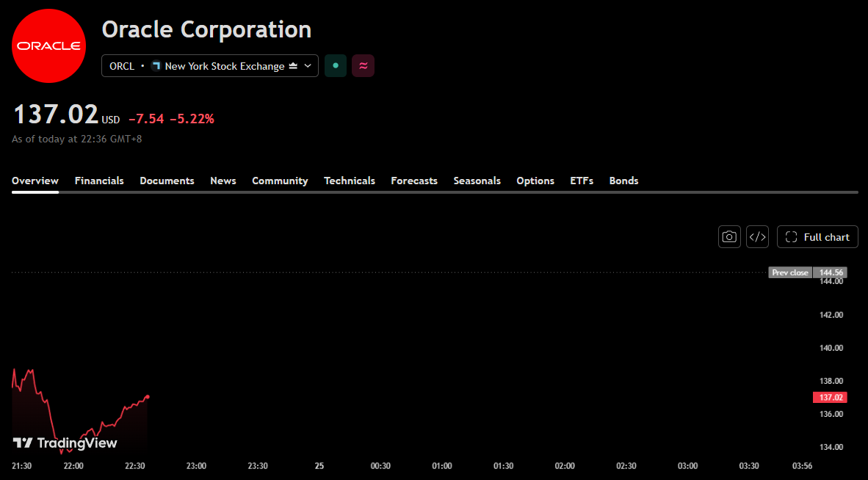Click the 'As of today at 22:36 GMT+8' text
The image size is (868, 480).
point(77,139)
